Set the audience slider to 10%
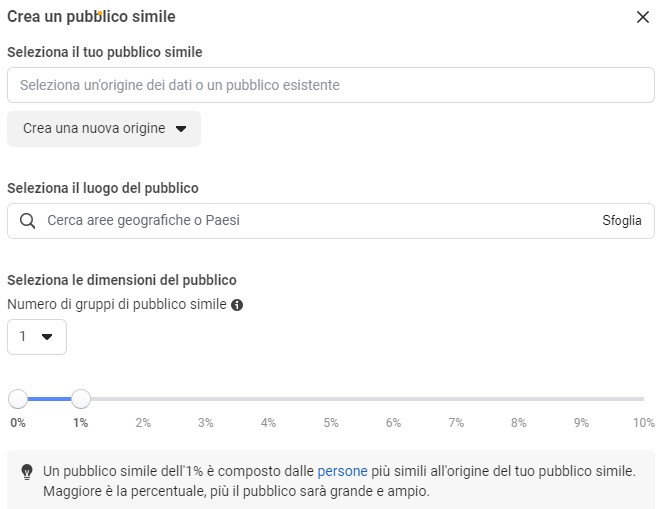 pyautogui.click(x=643, y=399)
